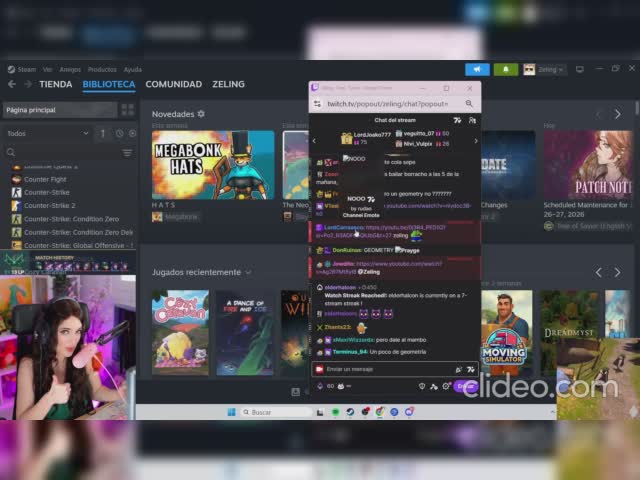Open the Chrome icon on the taskbar
The width and height of the screenshot is (640, 480).
pyautogui.click(x=380, y=412)
